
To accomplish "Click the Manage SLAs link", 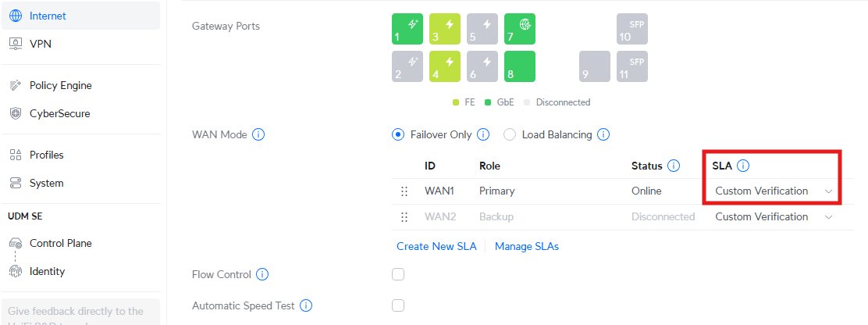I will pos(527,246).
